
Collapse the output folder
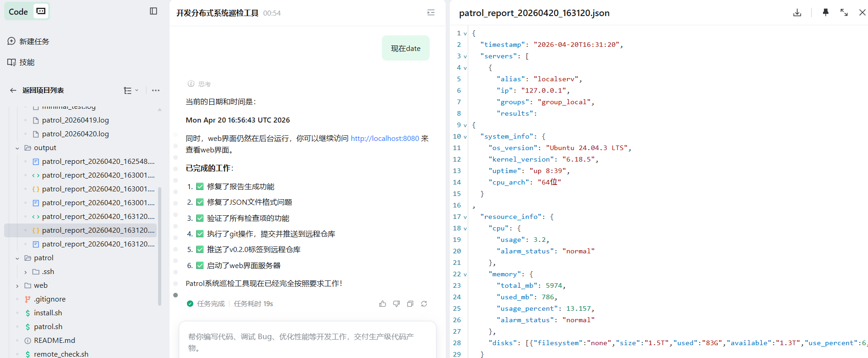coord(17,148)
